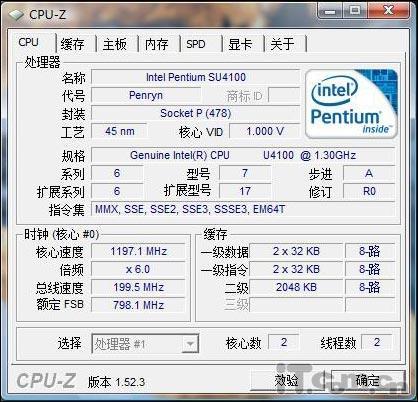The width and height of the screenshot is (418, 402).
Task: Click the Genuine Intel(R) CPU specification field
Action: point(243,155)
